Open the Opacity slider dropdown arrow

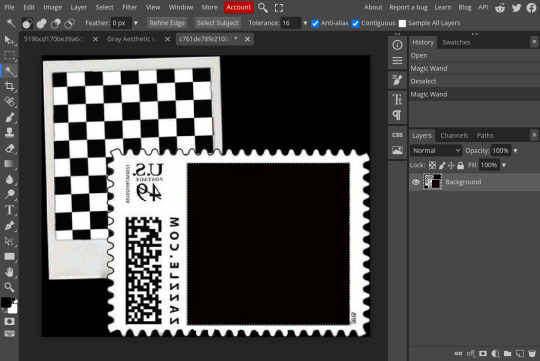(x=516, y=151)
